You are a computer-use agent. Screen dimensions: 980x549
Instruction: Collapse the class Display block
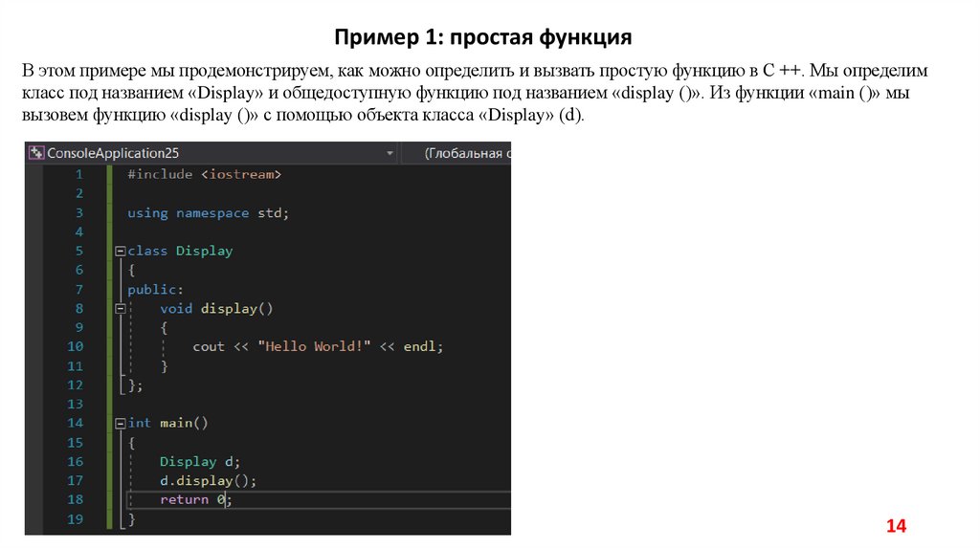pos(120,252)
